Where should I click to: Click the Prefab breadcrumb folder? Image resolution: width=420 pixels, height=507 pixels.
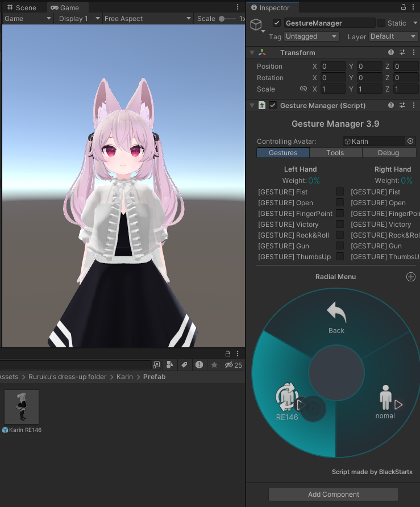click(154, 377)
